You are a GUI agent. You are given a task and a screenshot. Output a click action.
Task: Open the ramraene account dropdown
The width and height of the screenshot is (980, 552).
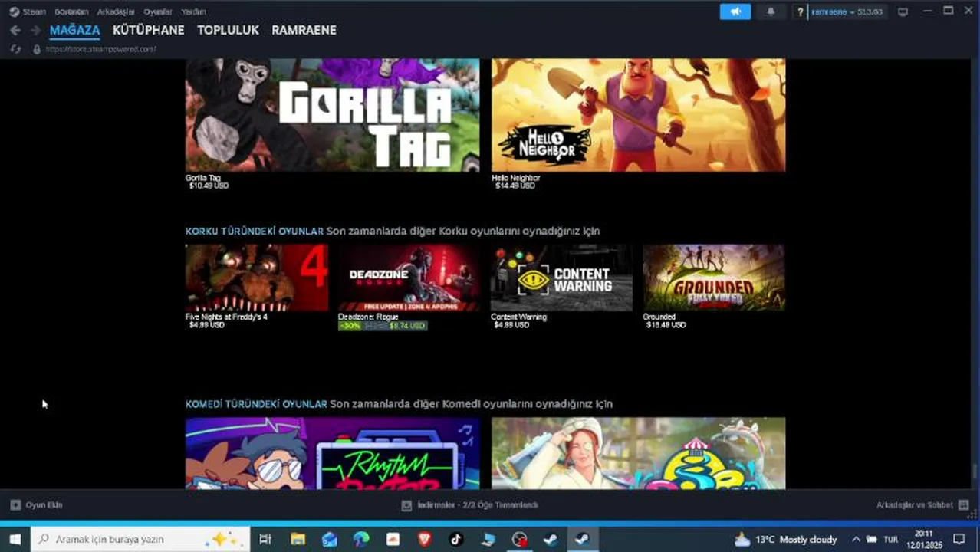pos(847,11)
